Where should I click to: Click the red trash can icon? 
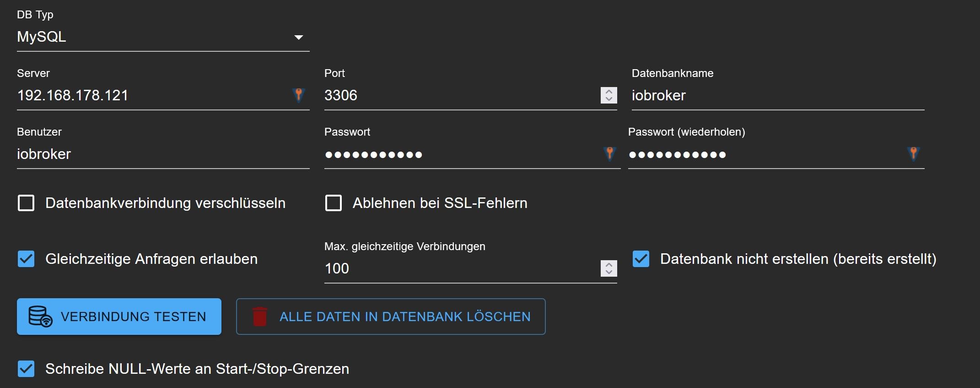point(260,317)
